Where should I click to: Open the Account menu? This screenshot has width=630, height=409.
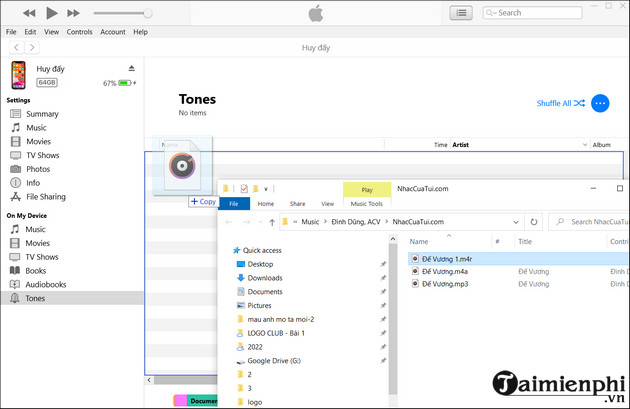coord(113,32)
